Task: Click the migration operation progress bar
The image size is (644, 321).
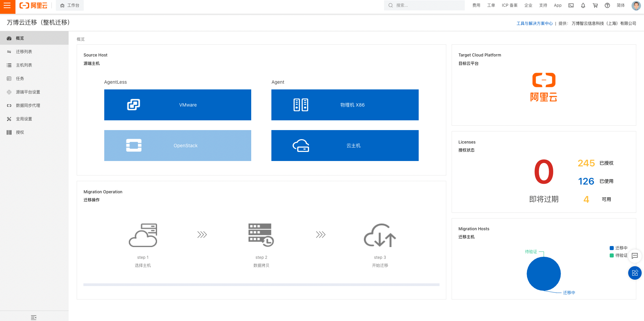Action: pyautogui.click(x=261, y=285)
